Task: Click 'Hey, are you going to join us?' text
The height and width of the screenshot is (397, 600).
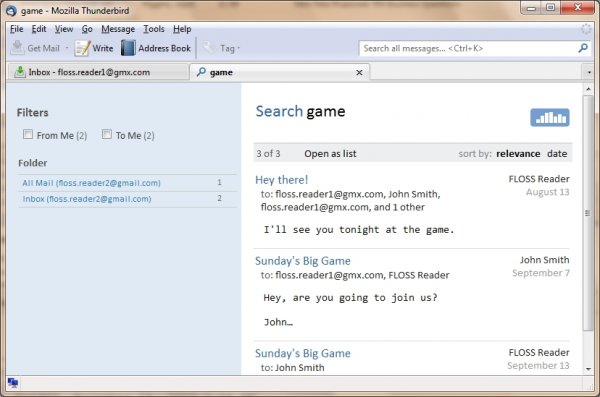Action: 350,297
